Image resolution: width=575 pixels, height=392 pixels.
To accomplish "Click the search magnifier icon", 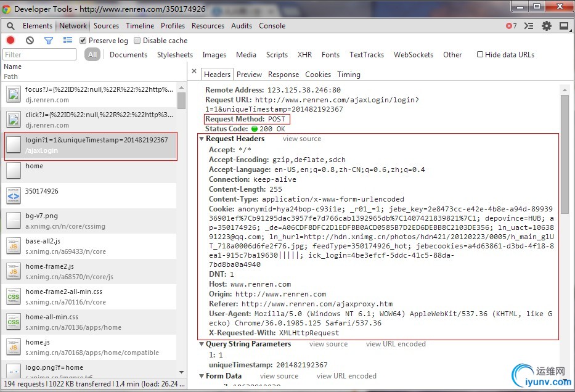I will tap(10, 26).
